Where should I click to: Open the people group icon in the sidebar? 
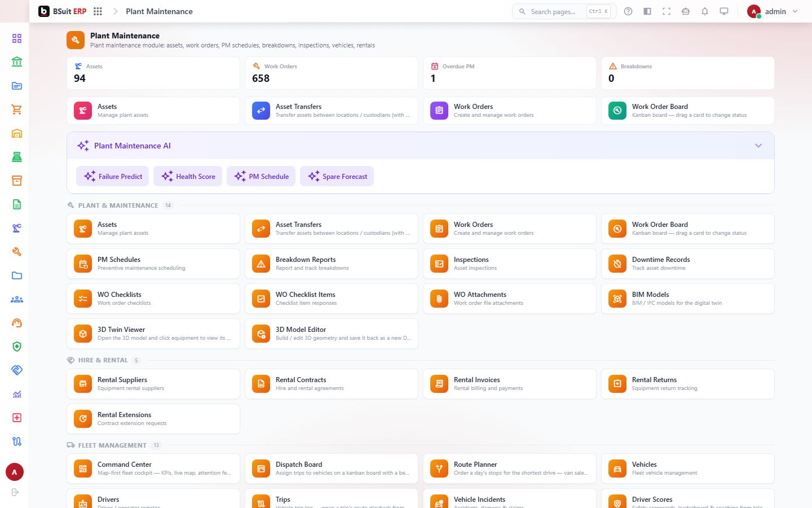17,299
